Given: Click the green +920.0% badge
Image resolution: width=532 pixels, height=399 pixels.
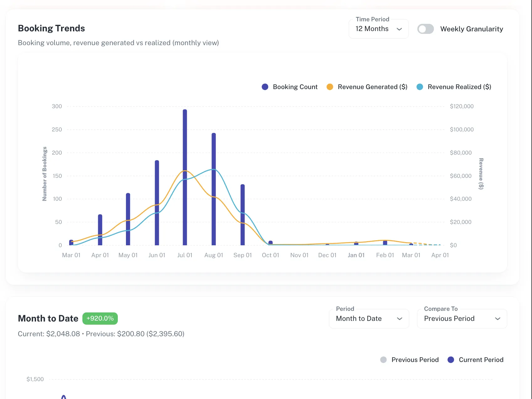Looking at the screenshot, I should click(x=100, y=318).
